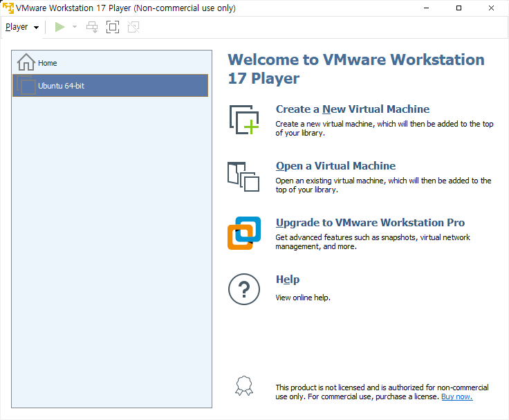Open the Help link
The image size is (509, 420).
pyautogui.click(x=288, y=280)
